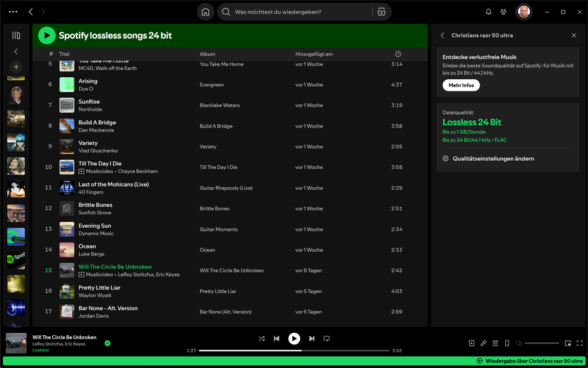Screen dimensions: 588x368
Task: Enter fullscreen mode
Action: [x=580, y=344]
